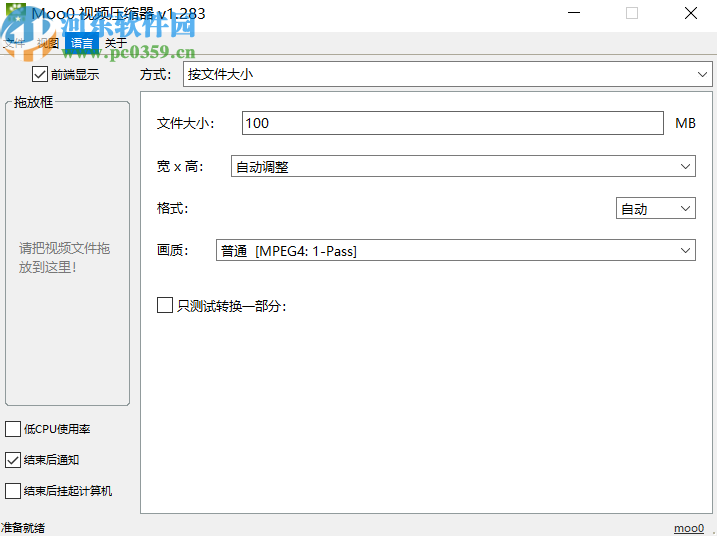Click the 拖放框 video drop area
The height and width of the screenshot is (536, 717).
click(67, 254)
